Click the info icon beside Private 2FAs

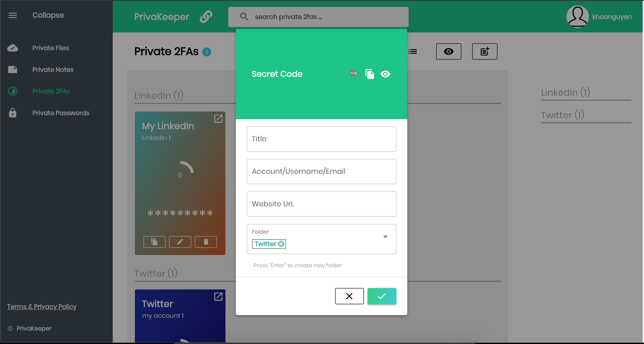click(x=207, y=52)
